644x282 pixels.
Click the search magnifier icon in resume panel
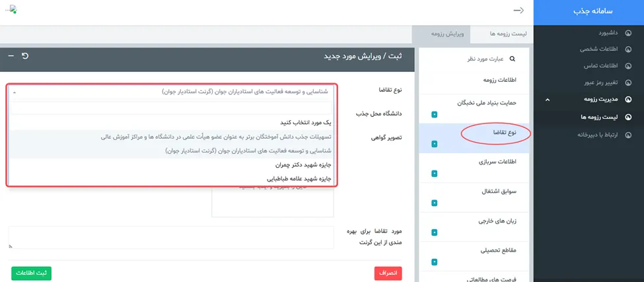click(x=512, y=59)
